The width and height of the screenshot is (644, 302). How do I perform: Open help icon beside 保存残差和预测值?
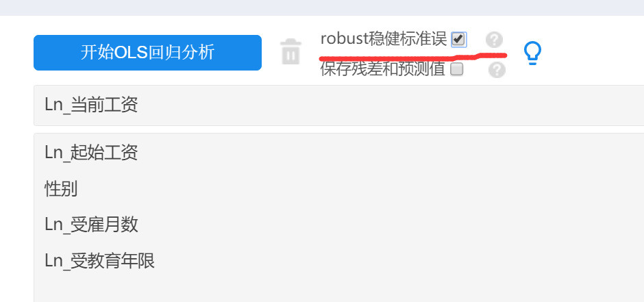click(497, 70)
